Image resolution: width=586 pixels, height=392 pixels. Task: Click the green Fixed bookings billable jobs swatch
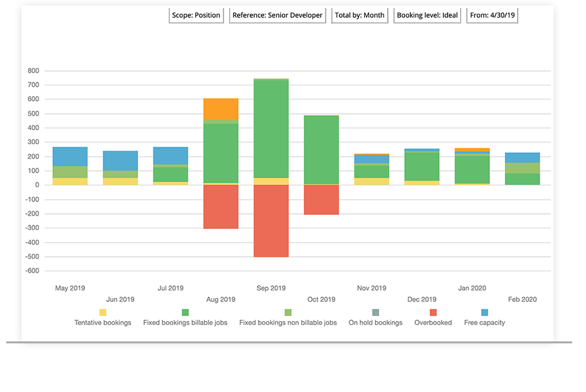coord(185,312)
